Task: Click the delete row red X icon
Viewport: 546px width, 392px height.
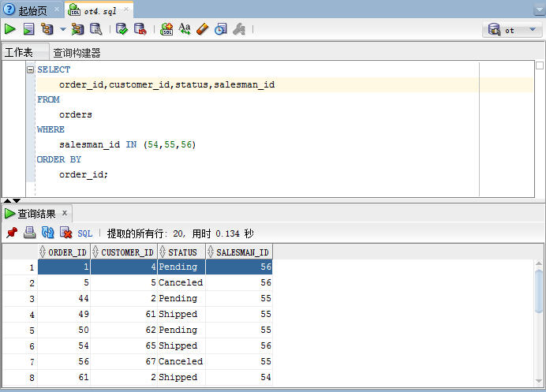Action: [x=66, y=233]
